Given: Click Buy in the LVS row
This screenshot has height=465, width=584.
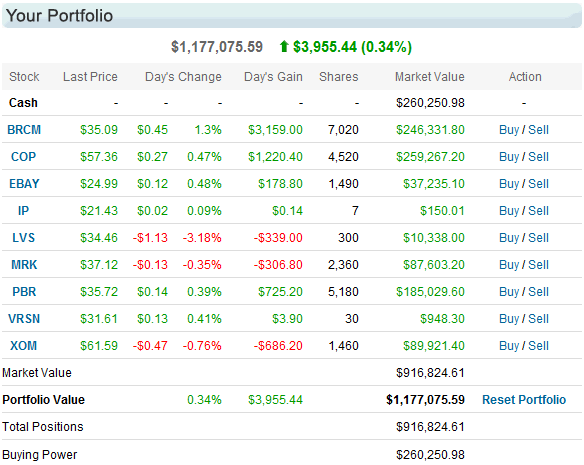Looking at the screenshot, I should pos(509,238).
